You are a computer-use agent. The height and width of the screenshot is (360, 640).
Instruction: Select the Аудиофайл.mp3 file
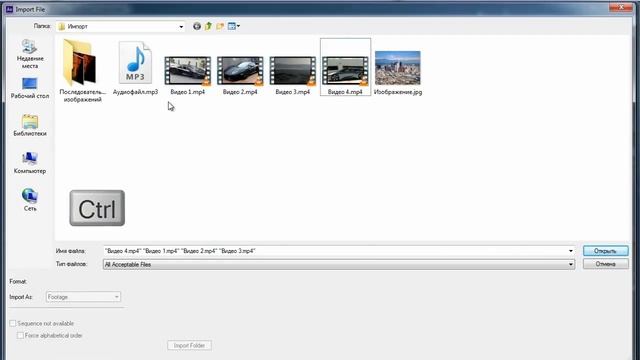(x=135, y=68)
